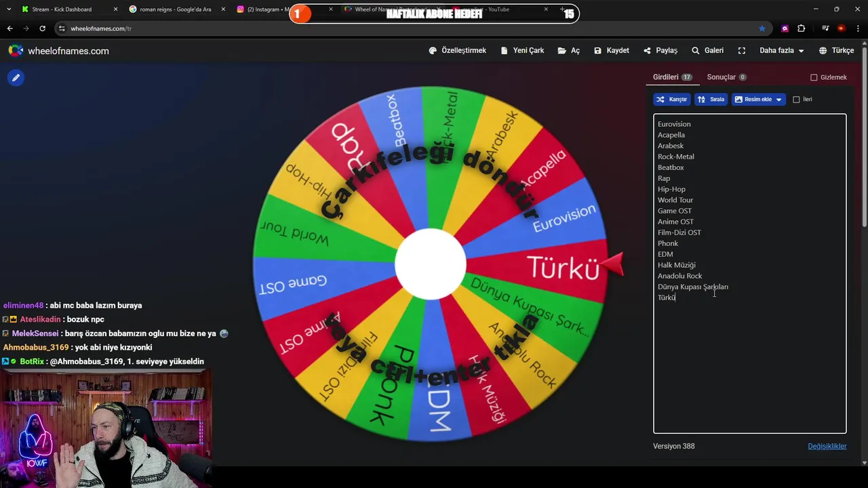Save the wheel with Kaydet
Screen dimensions: 868x488
[612, 51]
